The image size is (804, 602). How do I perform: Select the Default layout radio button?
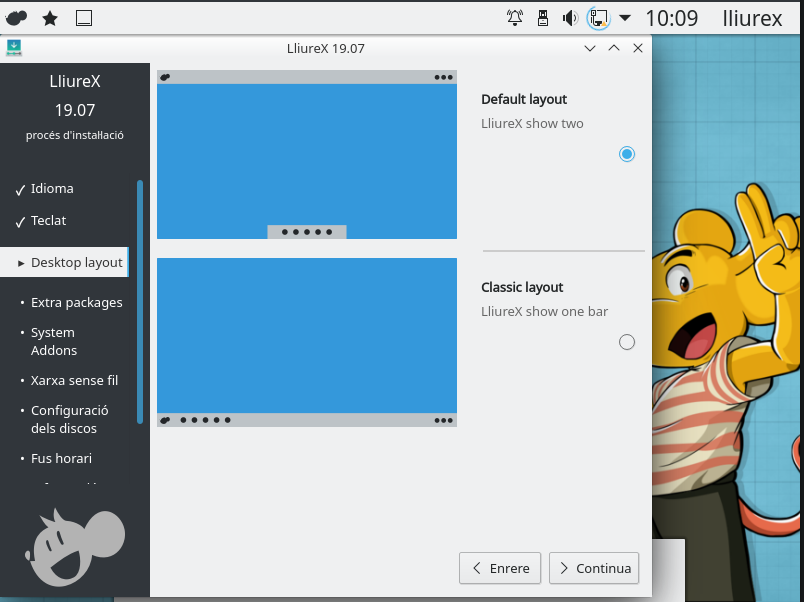click(x=627, y=154)
